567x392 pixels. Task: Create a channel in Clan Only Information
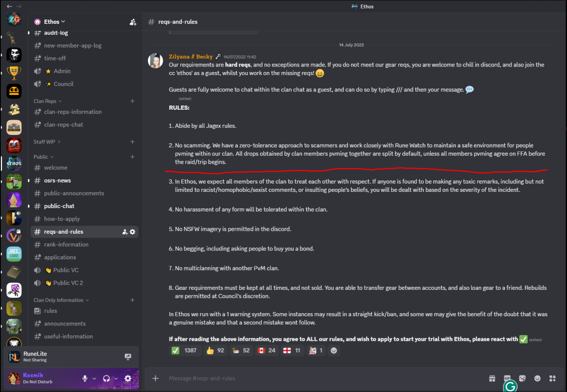[x=132, y=300]
